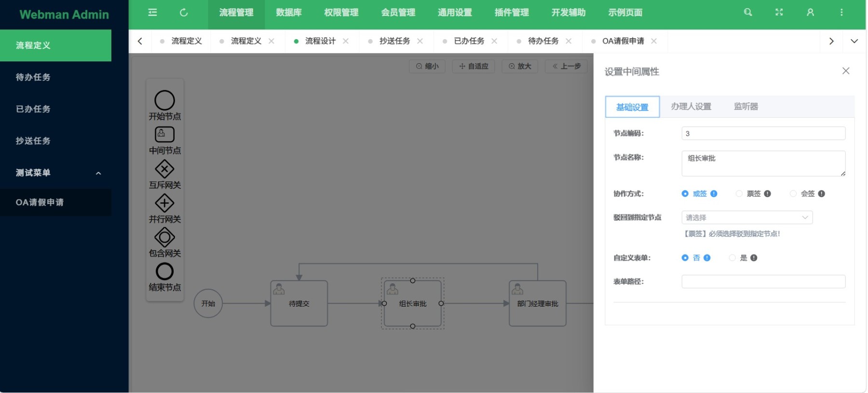Click the refresh icon in top bar
868x393 pixels.
tap(184, 13)
